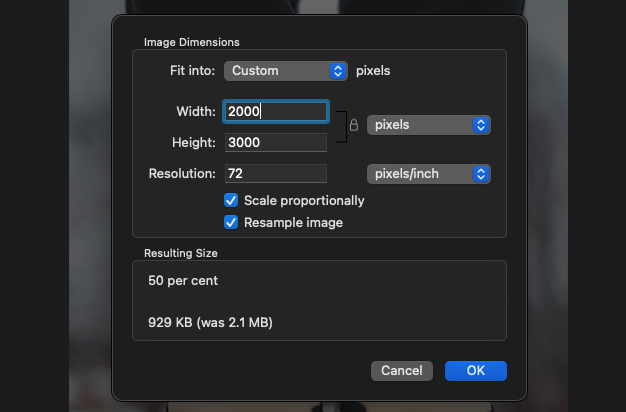Open the Fit into Custom dropdown
The image size is (626, 412).
click(285, 71)
